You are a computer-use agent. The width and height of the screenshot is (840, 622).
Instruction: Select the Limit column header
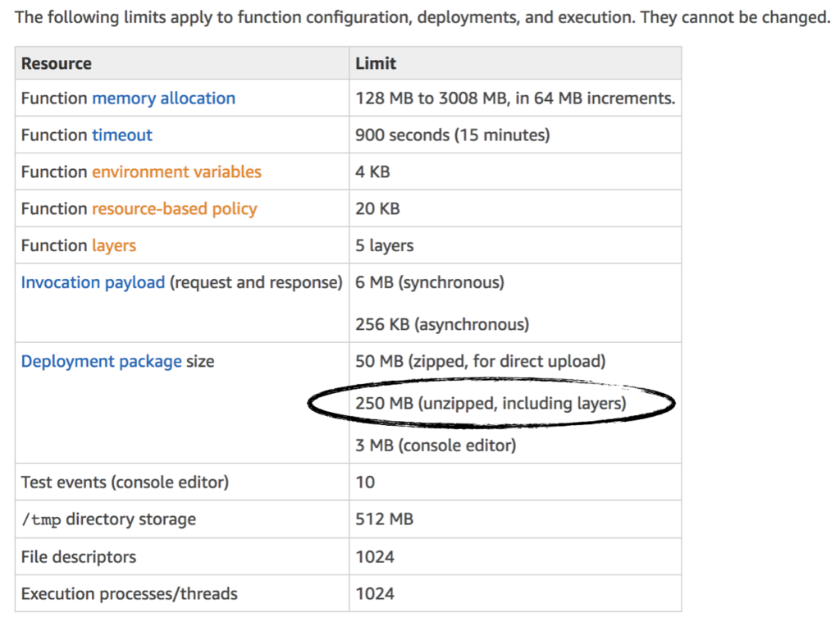point(376,64)
